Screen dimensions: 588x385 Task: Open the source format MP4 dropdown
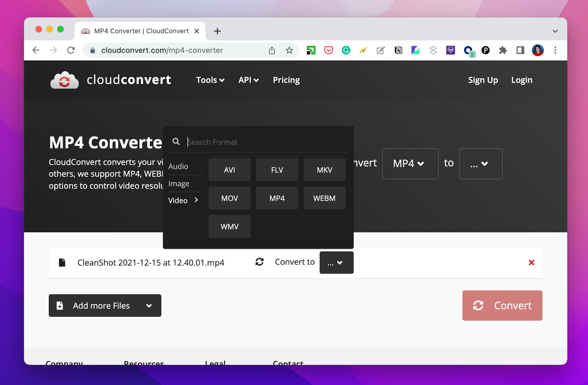pos(410,164)
